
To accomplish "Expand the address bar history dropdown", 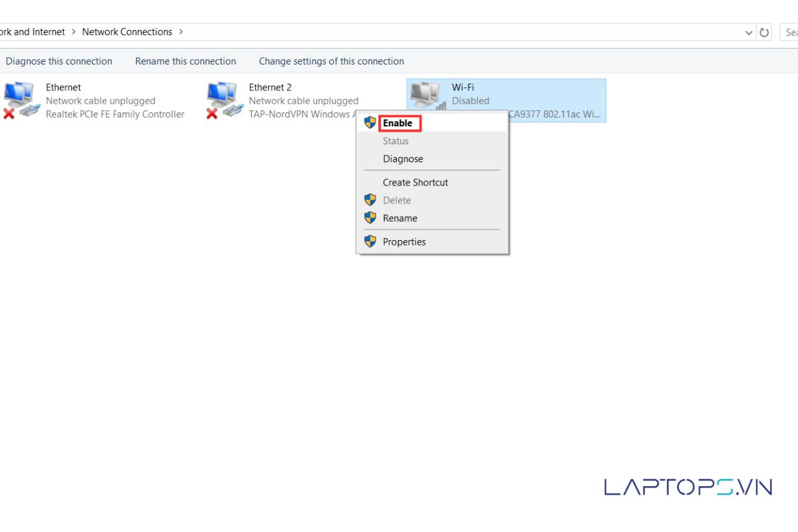I will tap(749, 32).
